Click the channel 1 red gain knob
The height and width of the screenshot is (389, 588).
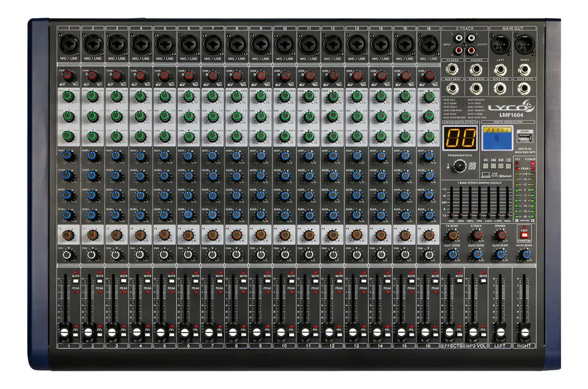(x=68, y=76)
